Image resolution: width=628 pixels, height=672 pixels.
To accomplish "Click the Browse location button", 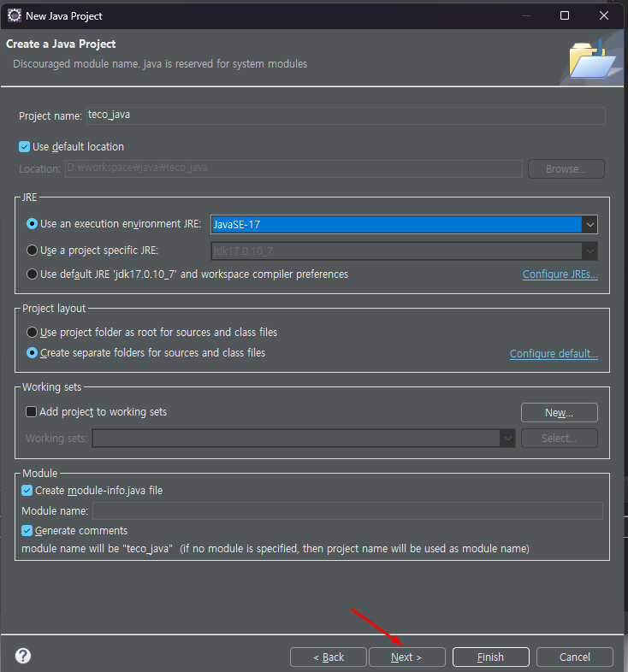I will [x=566, y=169].
